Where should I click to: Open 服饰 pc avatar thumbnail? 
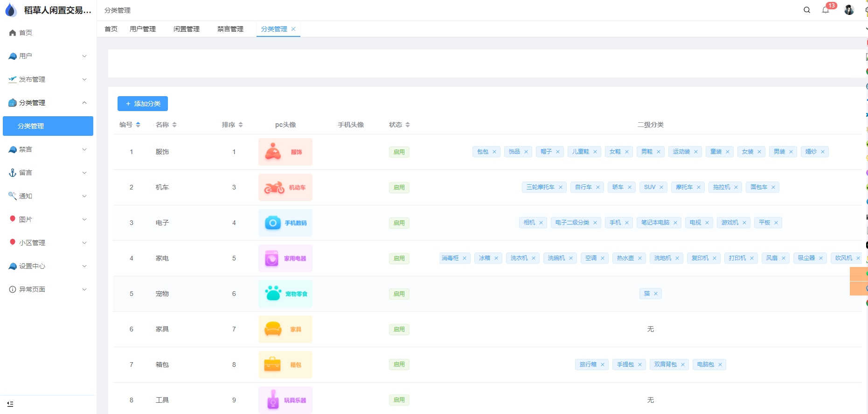coord(285,152)
